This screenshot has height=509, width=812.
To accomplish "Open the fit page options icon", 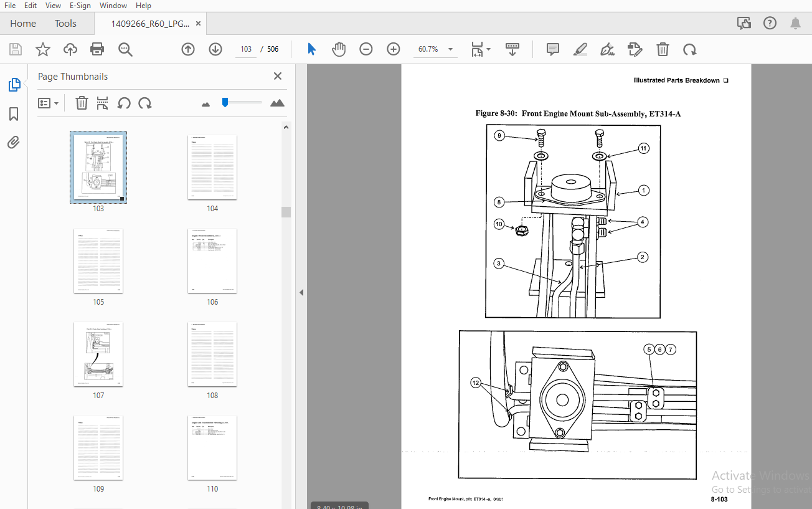I will click(x=481, y=49).
